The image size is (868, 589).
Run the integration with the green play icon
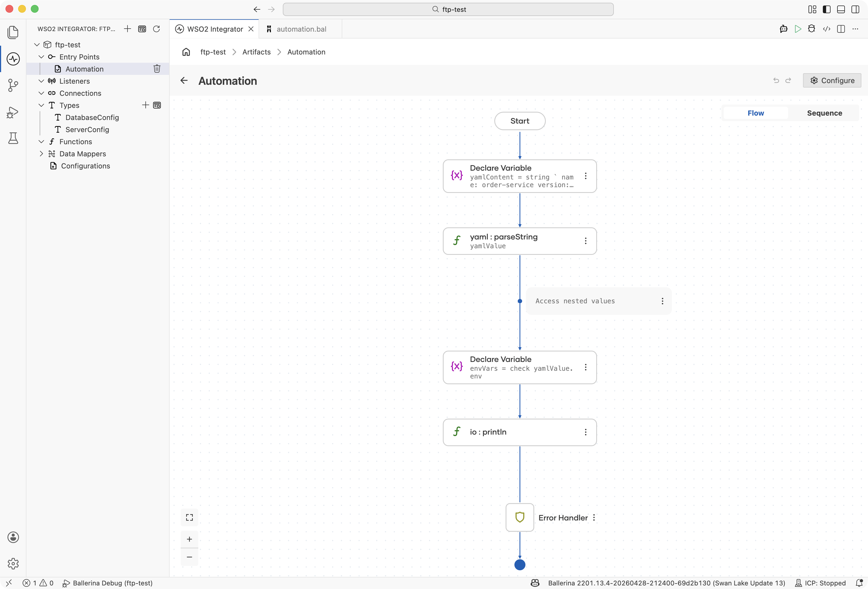click(x=798, y=29)
